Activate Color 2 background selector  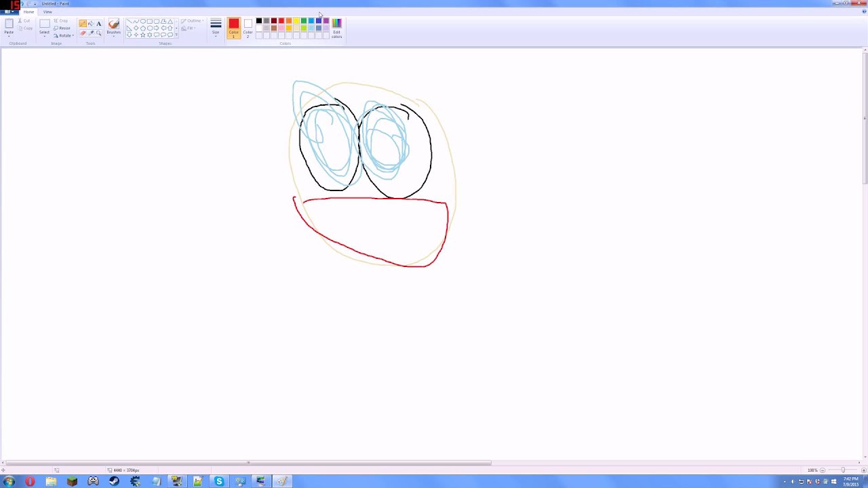pos(248,28)
